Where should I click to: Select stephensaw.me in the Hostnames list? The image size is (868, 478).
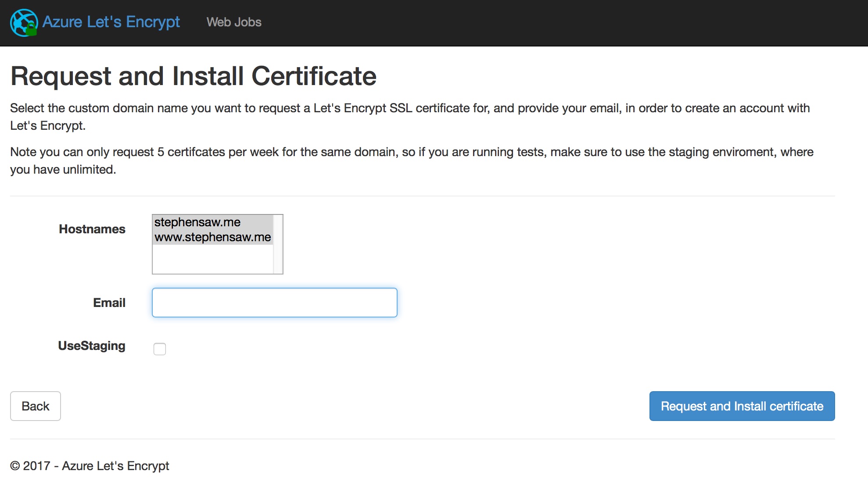point(197,222)
